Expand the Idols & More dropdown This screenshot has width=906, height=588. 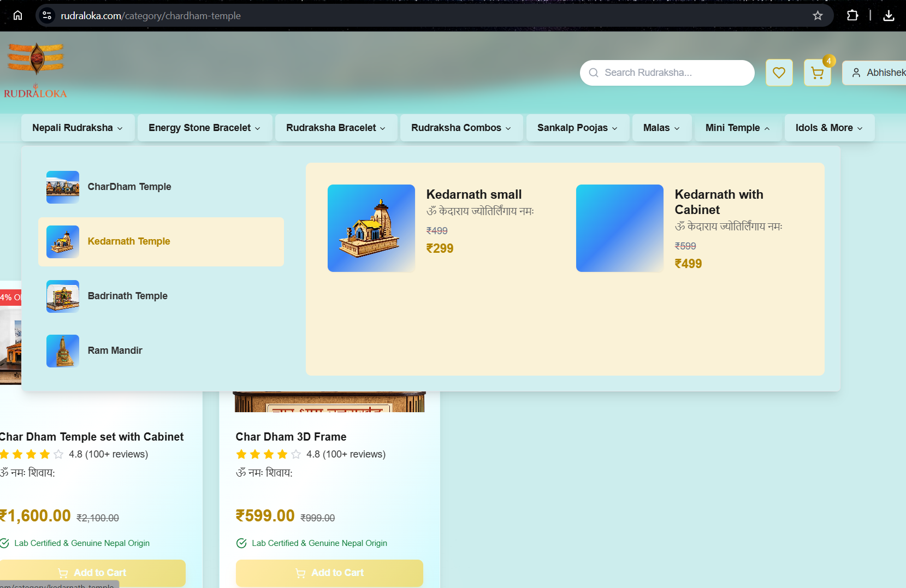point(830,128)
